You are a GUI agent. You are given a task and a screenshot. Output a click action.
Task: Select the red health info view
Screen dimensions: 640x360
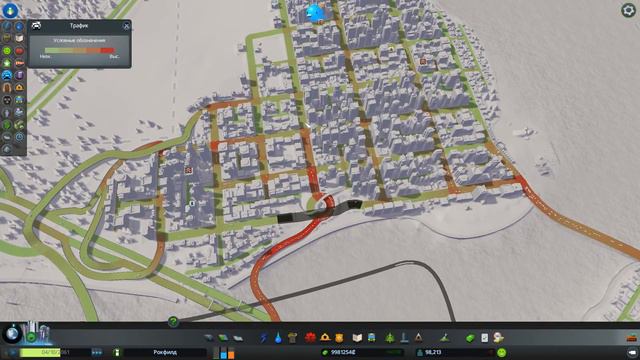[x=19, y=51]
